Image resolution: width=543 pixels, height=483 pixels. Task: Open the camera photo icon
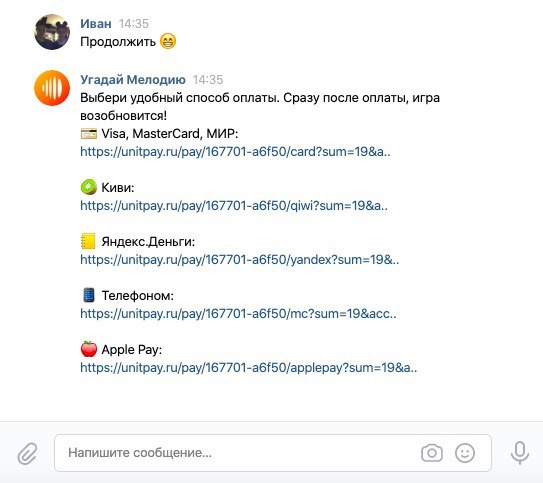(x=432, y=453)
